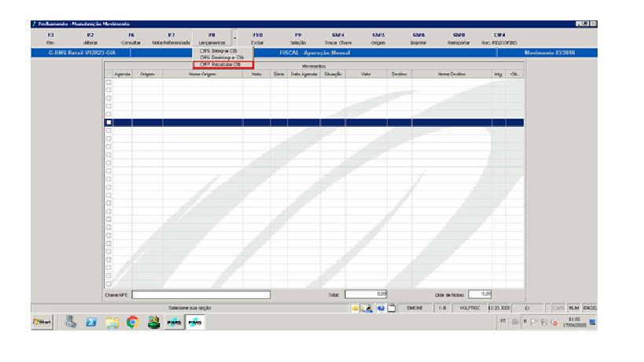644x362 pixels.
Task: Tick the checkbox of the highlighted row
Action: click(x=109, y=123)
